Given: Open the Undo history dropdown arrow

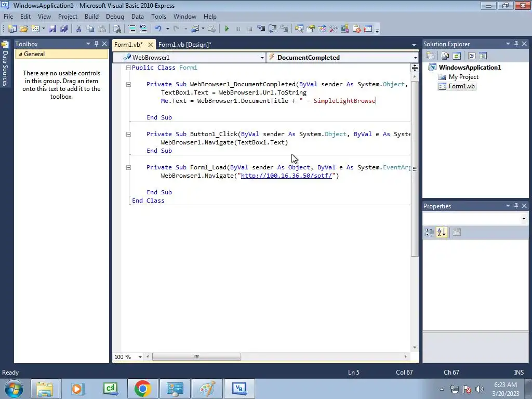Looking at the screenshot, I should coord(168,29).
